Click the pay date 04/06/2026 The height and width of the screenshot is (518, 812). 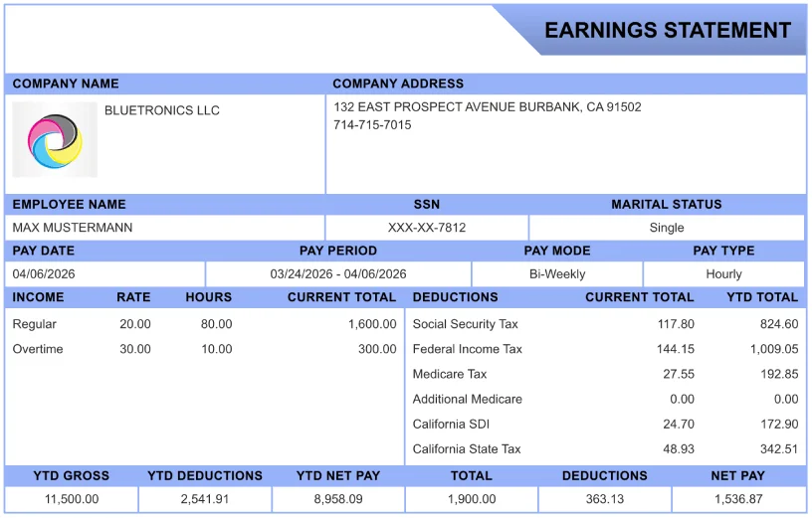[x=44, y=274]
